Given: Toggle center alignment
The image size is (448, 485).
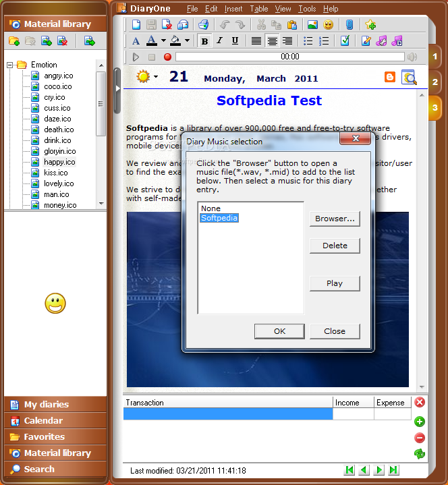Looking at the screenshot, I should coord(272,41).
